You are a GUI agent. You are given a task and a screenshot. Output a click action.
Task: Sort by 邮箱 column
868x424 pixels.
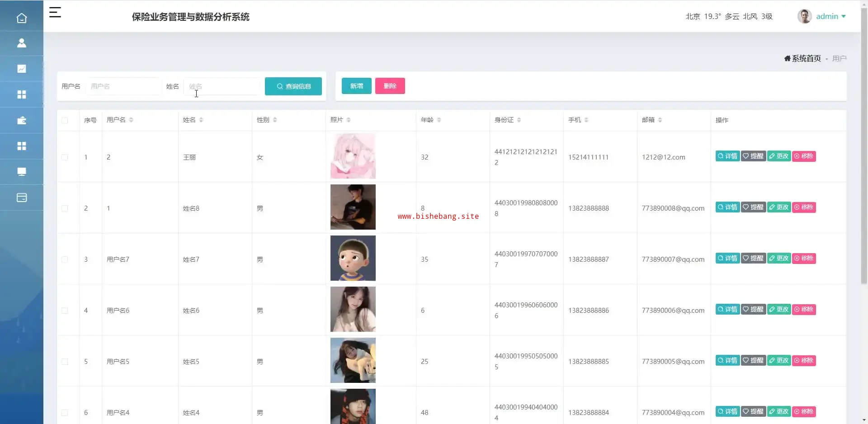(x=660, y=120)
